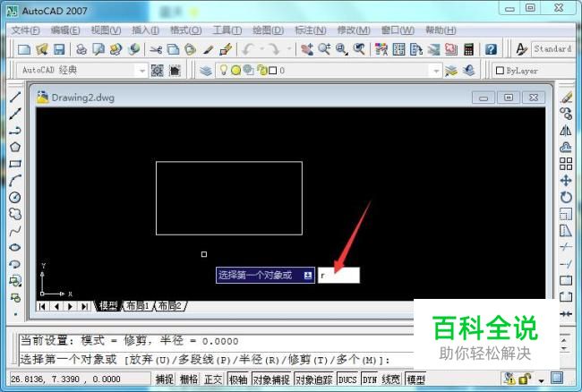Expand the redo history dropdown arrow
Viewport: 582px width, 392px height.
click(288, 48)
